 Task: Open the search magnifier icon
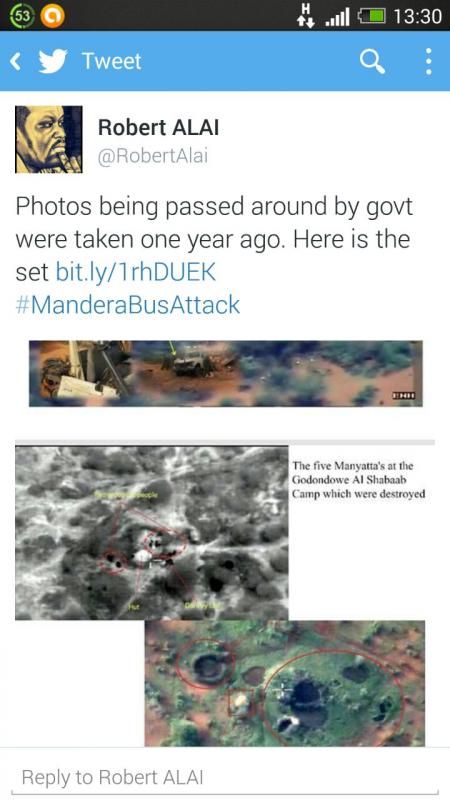tap(372, 62)
